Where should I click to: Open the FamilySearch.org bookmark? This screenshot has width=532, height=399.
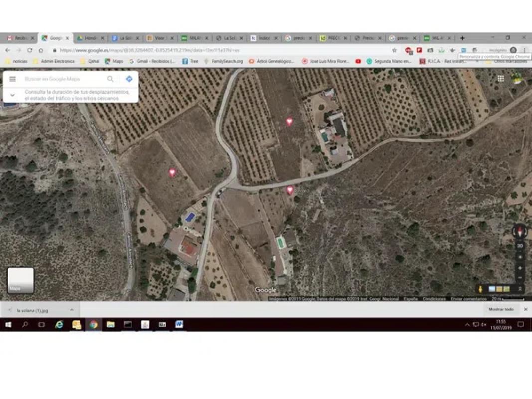223,61
